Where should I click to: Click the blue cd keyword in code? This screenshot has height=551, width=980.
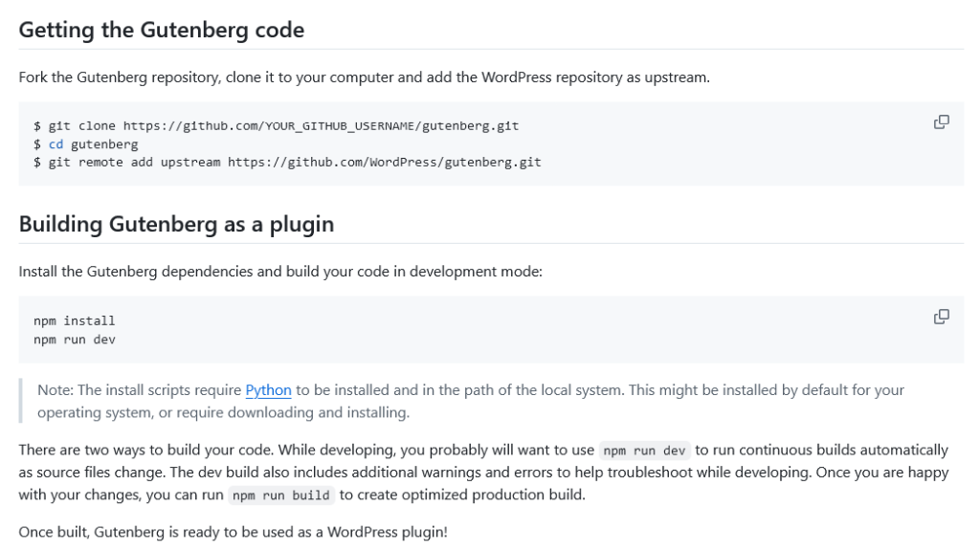pos(56,144)
